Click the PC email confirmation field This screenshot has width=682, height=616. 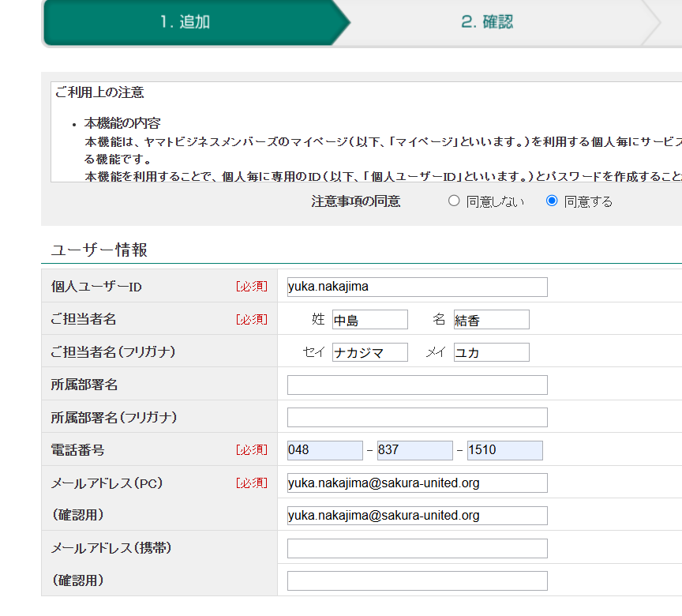click(417, 516)
